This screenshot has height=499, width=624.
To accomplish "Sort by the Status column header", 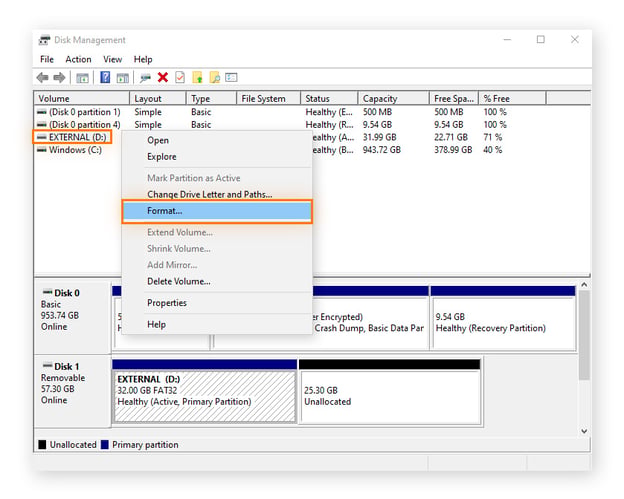I will coord(329,98).
